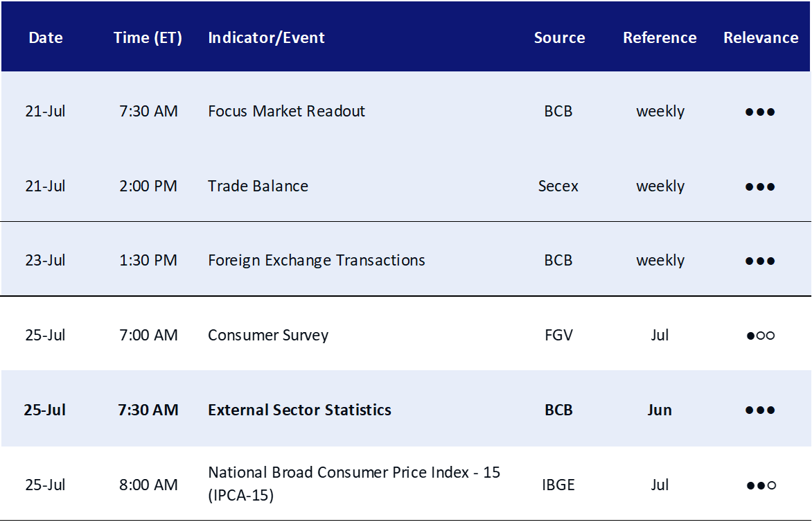The image size is (812, 529).
Task: Select the Reference column header
Action: tap(660, 38)
